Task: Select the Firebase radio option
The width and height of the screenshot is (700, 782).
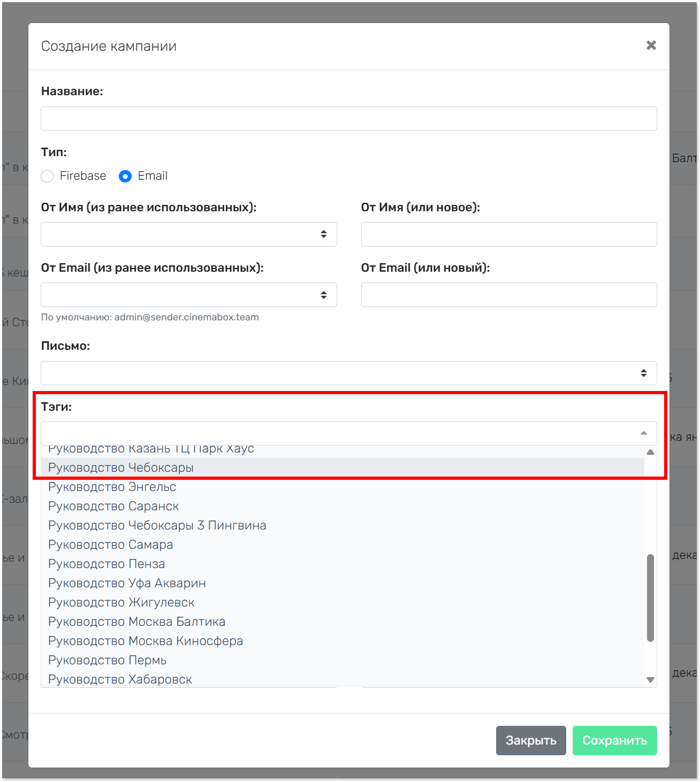Action: 48,176
